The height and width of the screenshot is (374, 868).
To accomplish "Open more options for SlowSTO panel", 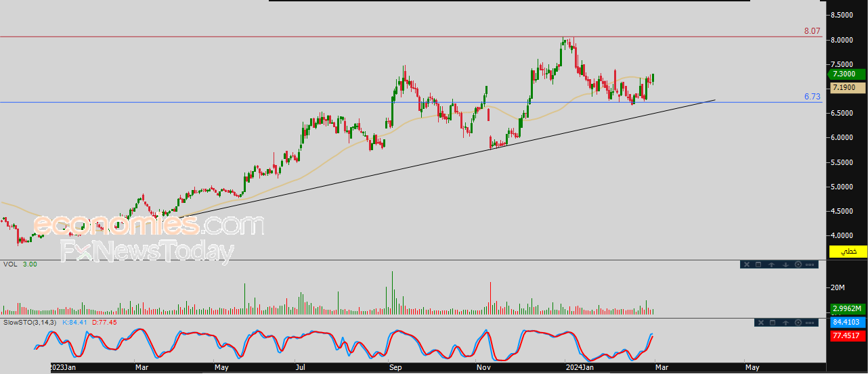I will (x=810, y=323).
